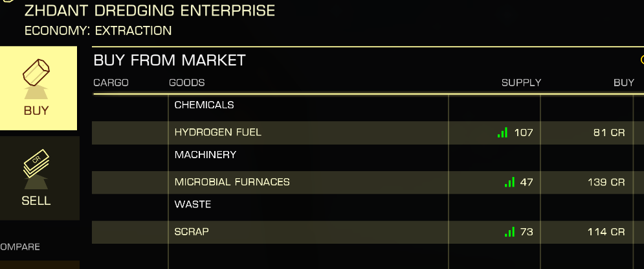Sort goods by the Supply column
Screen dimensions: 644x269
[521, 83]
